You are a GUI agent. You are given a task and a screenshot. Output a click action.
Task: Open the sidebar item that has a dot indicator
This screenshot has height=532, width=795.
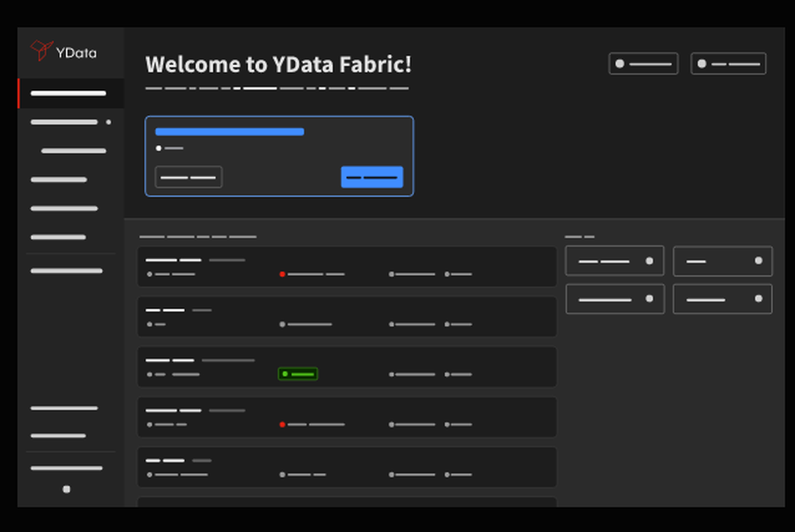click(71, 122)
